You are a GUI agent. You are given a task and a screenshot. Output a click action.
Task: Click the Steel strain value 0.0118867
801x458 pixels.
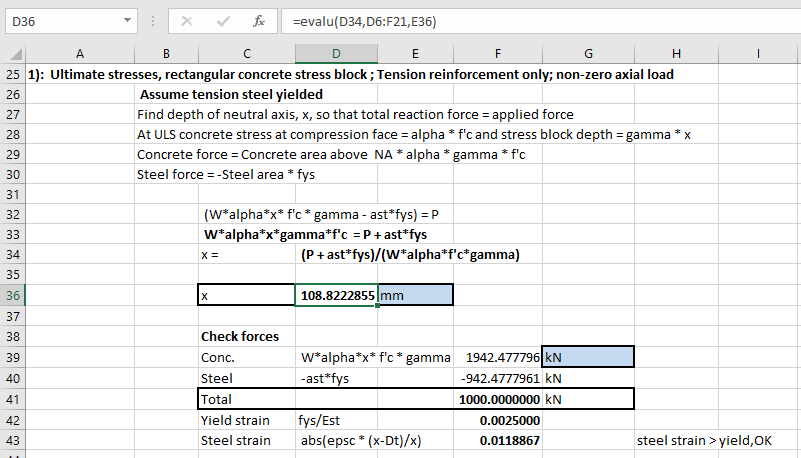coord(498,440)
